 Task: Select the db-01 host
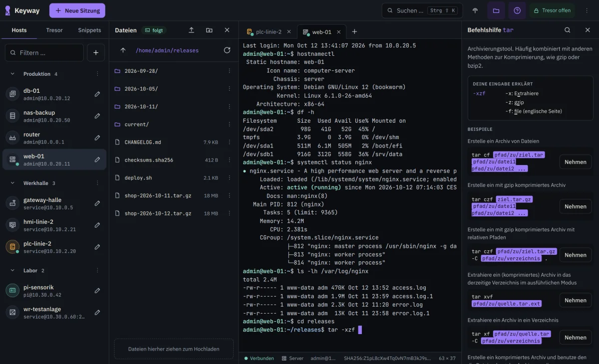[x=54, y=94]
